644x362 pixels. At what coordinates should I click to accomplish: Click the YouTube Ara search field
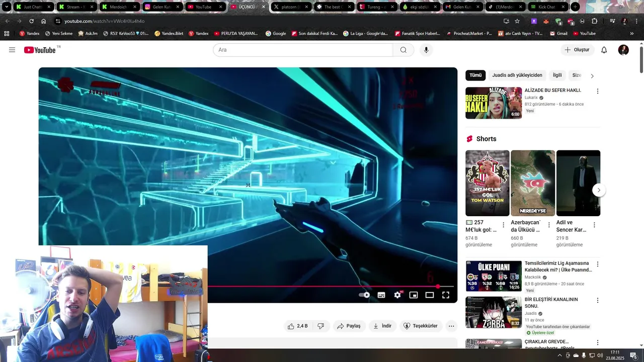pyautogui.click(x=303, y=50)
